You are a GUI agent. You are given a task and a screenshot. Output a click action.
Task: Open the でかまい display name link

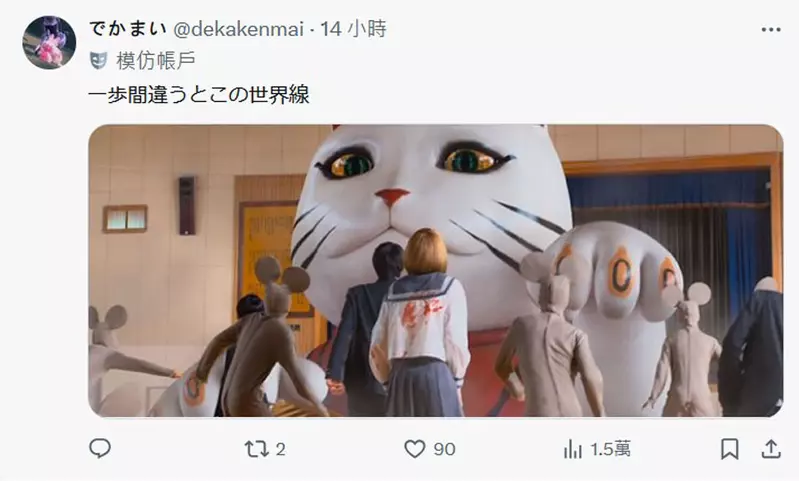point(128,29)
